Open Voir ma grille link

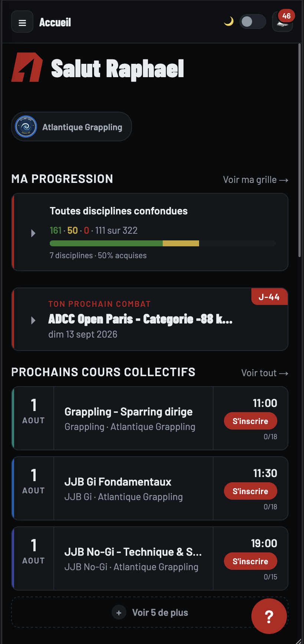(x=256, y=180)
